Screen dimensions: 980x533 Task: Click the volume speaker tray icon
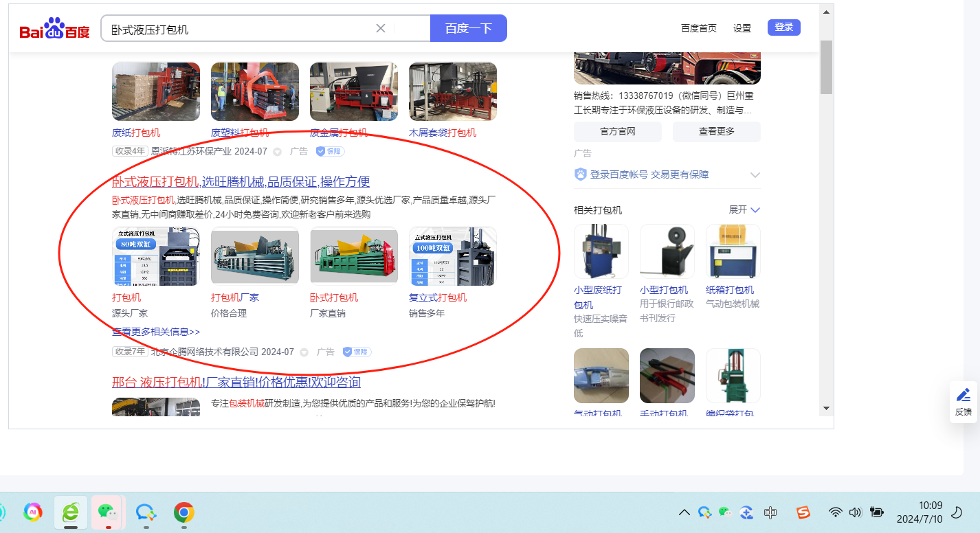tap(856, 512)
